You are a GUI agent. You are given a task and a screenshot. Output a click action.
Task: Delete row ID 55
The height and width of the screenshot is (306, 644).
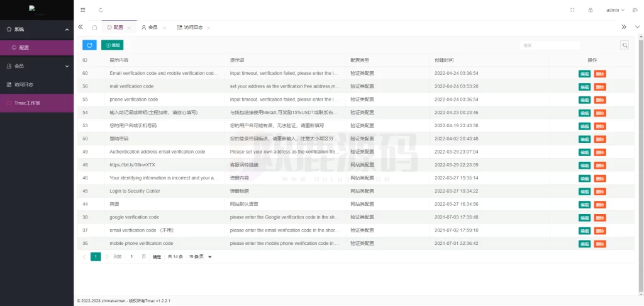point(600,100)
